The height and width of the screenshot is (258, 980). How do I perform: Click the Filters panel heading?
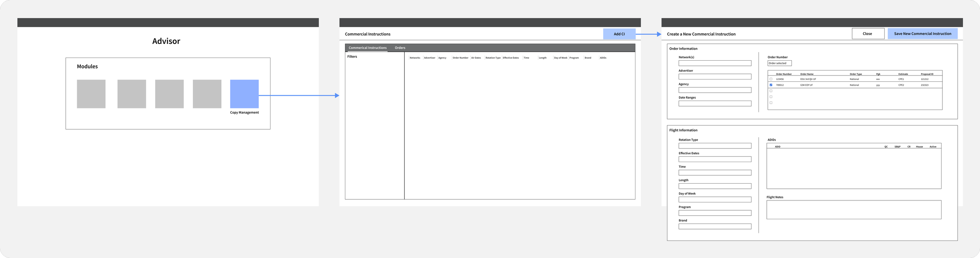(352, 57)
